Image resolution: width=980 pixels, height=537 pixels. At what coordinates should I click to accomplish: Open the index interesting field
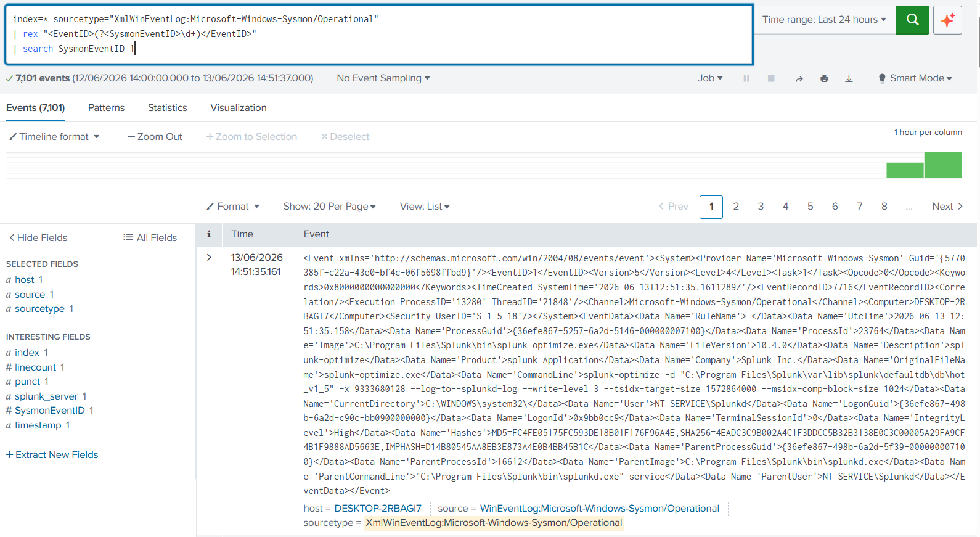pos(27,353)
